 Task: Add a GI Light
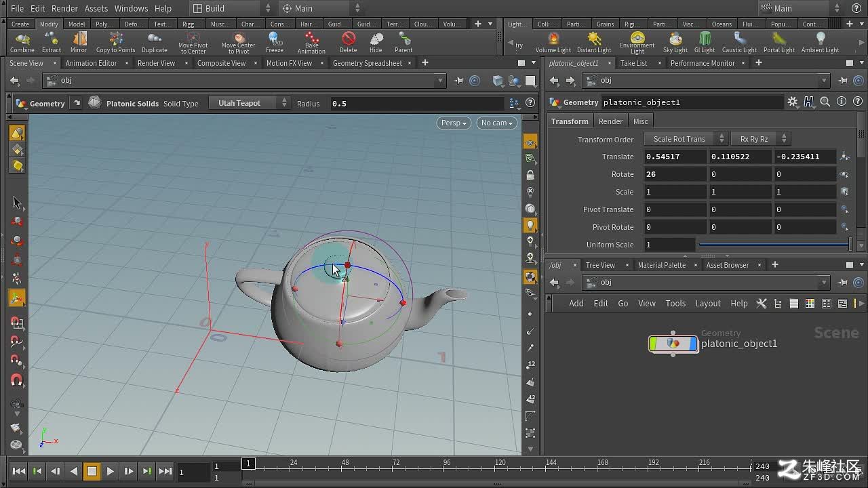click(705, 43)
